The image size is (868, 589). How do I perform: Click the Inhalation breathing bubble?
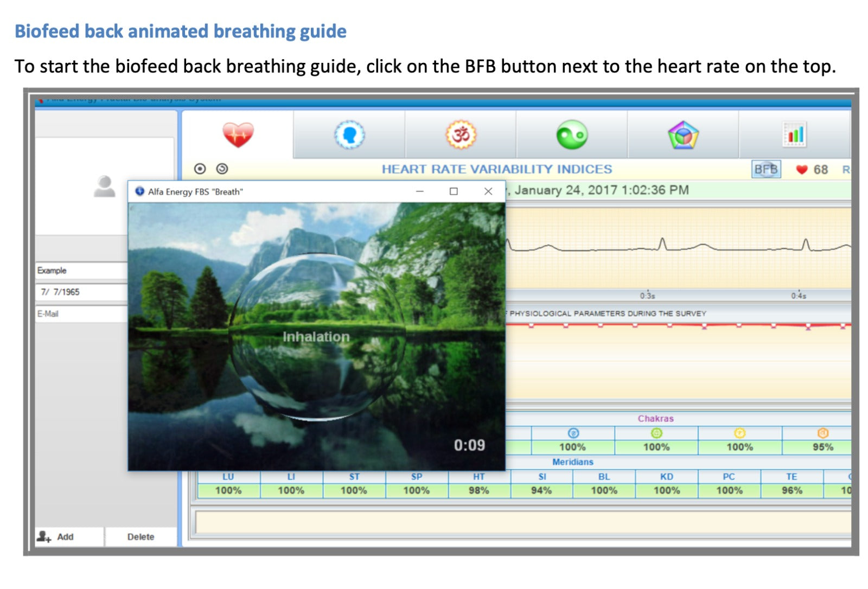(x=317, y=337)
